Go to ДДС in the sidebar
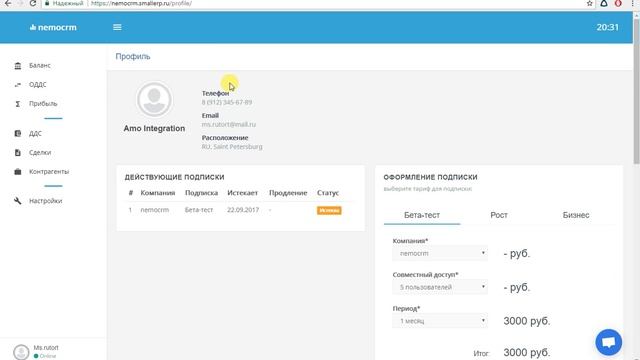 point(35,133)
